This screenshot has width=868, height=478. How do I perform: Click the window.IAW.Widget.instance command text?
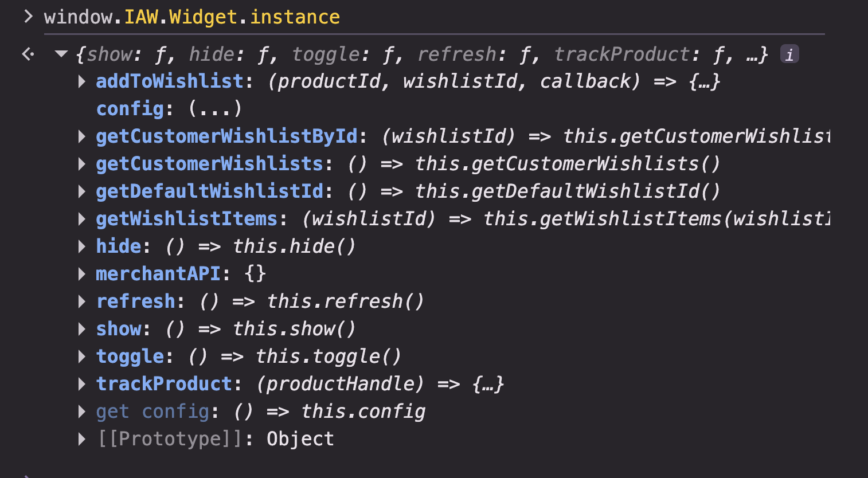pyautogui.click(x=191, y=17)
